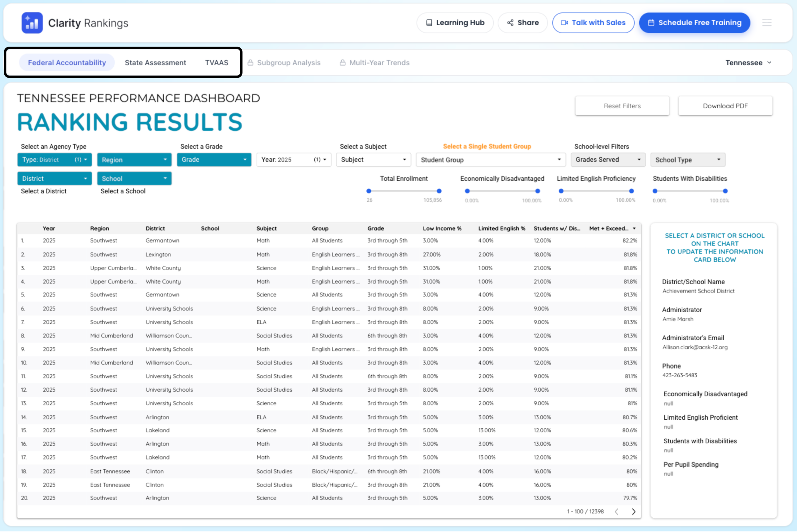Expand the Region filter dropdown

point(134,159)
